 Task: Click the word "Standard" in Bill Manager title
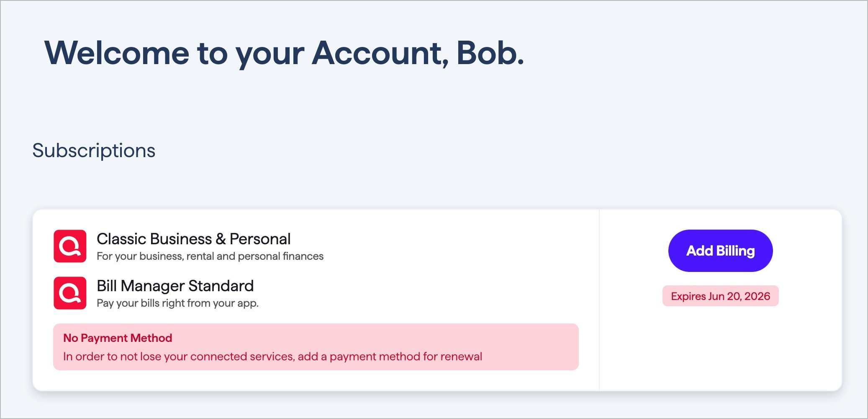coord(221,286)
